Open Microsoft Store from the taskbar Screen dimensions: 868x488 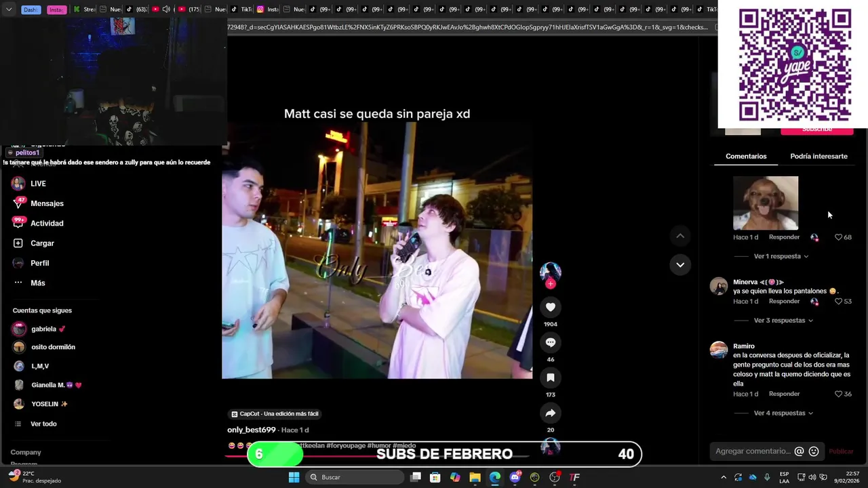(x=435, y=477)
